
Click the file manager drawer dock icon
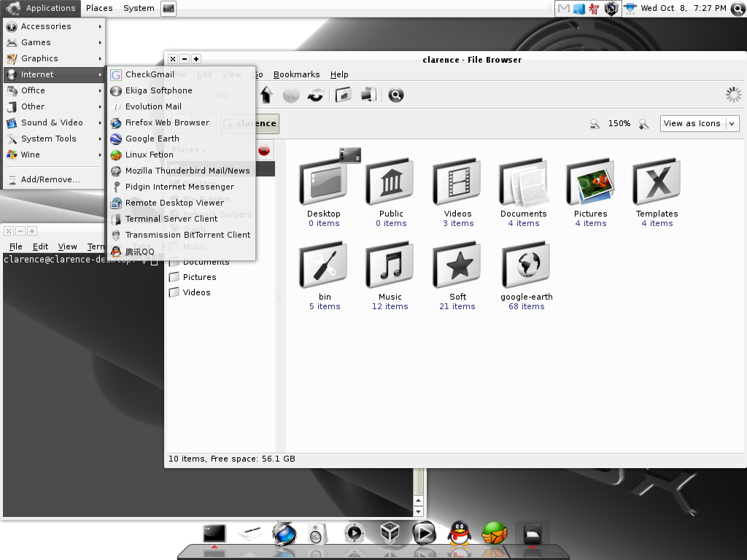pos(532,534)
